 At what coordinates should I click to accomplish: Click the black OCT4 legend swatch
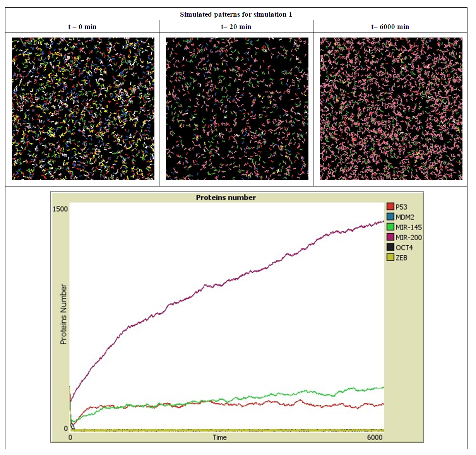[390, 247]
